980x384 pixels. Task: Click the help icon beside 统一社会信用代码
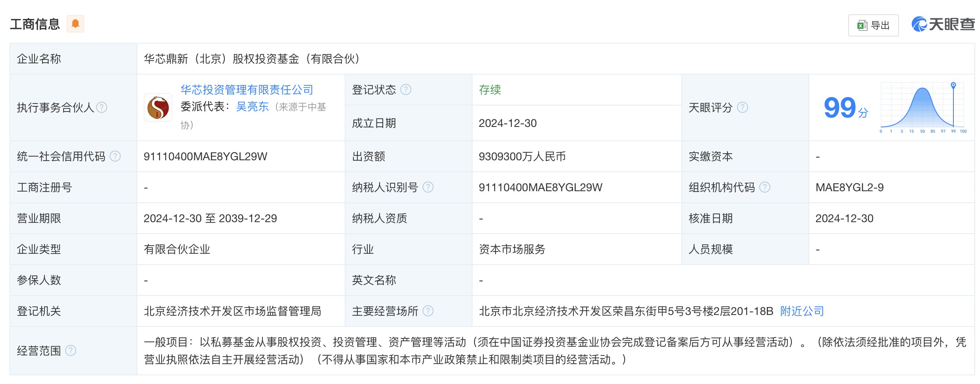115,156
